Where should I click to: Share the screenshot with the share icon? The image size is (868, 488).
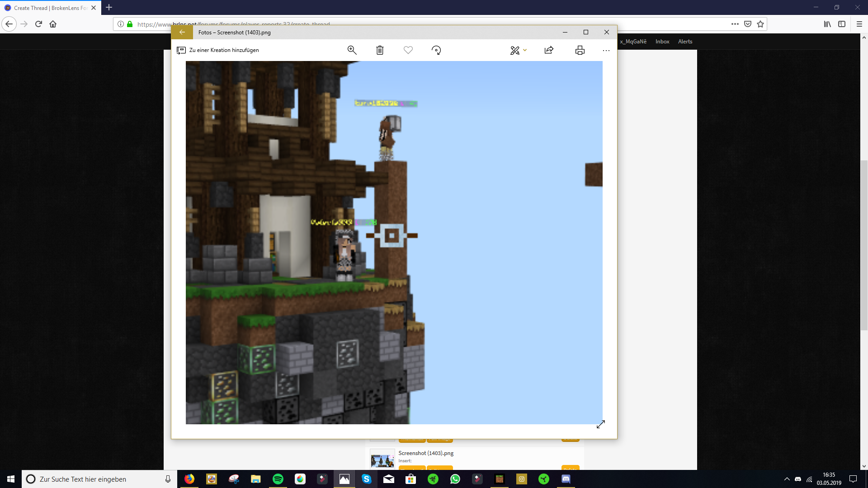(x=549, y=50)
